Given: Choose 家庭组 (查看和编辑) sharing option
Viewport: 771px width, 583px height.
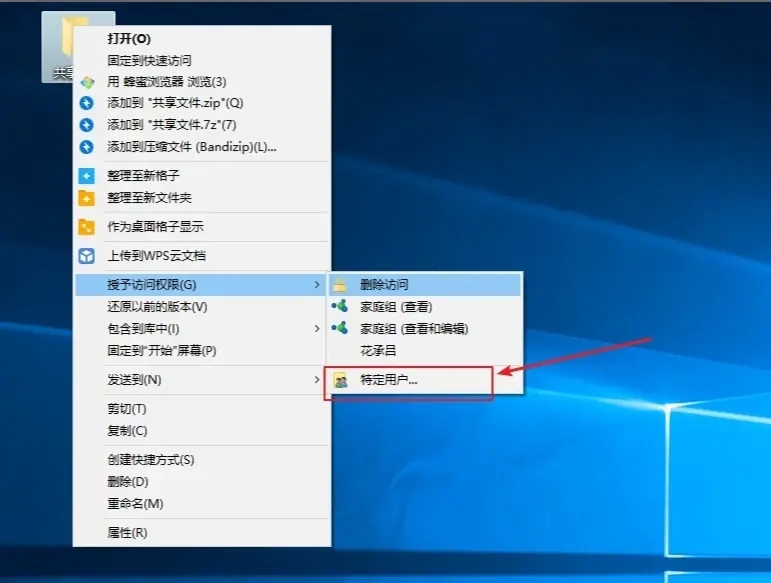Looking at the screenshot, I should tap(414, 329).
